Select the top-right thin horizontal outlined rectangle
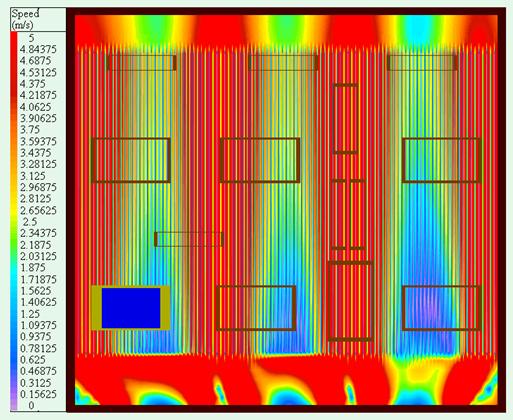Image resolution: width=513 pixels, height=420 pixels. click(422, 63)
